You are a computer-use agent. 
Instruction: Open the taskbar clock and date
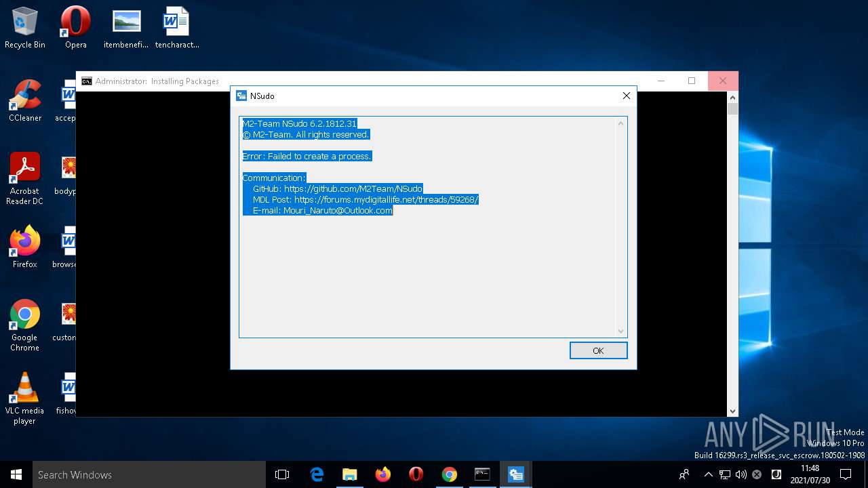pyautogui.click(x=810, y=474)
